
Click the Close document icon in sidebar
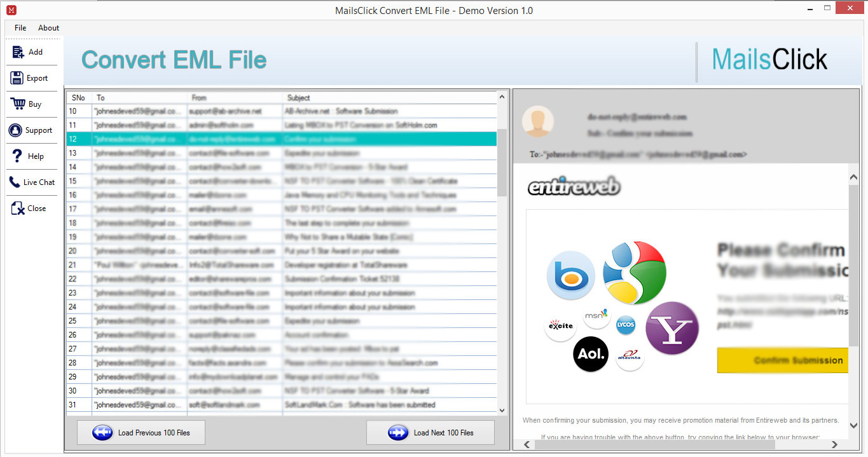click(18, 208)
